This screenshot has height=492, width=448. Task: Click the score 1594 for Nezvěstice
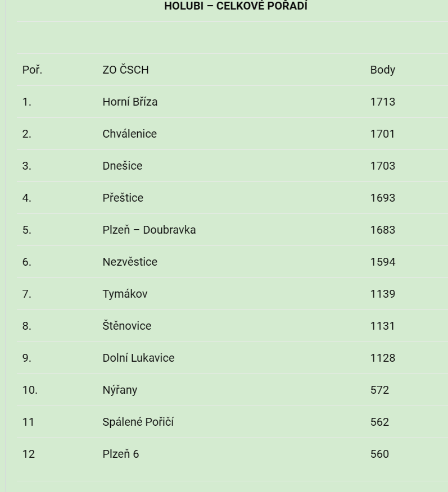(x=383, y=262)
